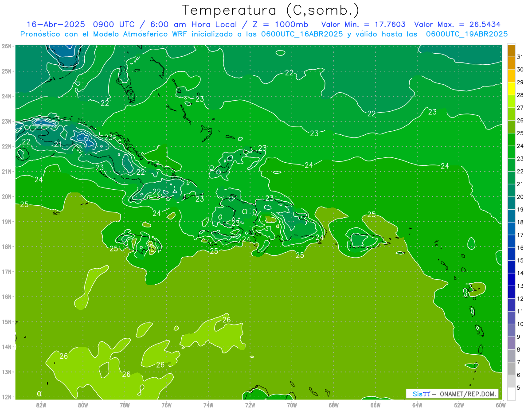Click legend value "19" on color scale
The image size is (532, 411).
pos(520,210)
